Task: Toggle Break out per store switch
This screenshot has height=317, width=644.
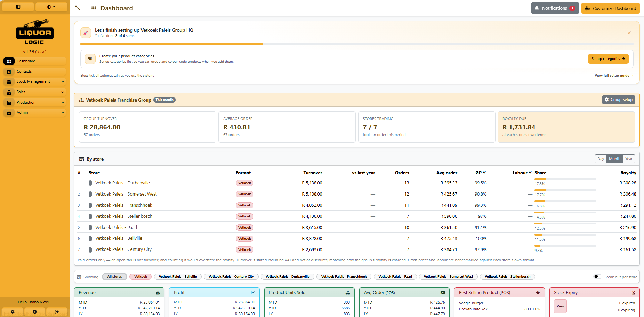Action: pos(597,277)
